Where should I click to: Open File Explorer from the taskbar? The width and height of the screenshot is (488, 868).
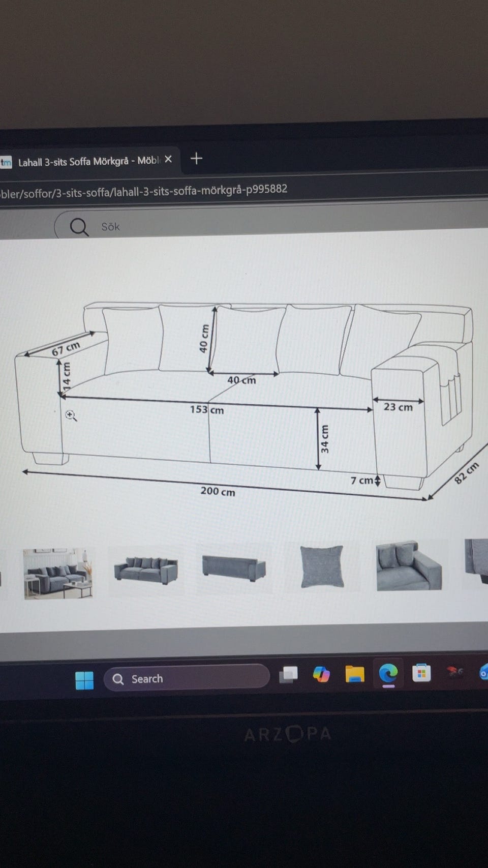click(354, 674)
